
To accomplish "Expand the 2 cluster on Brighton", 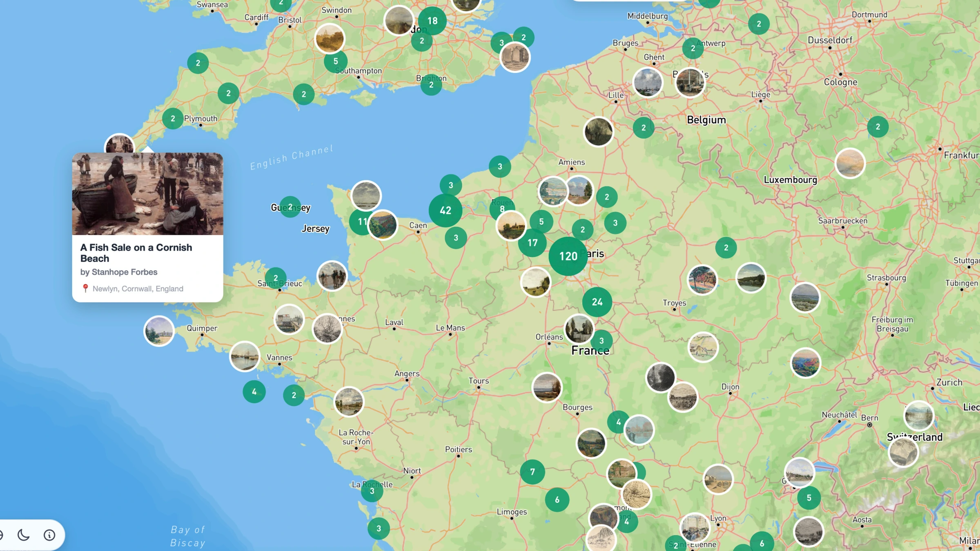I will click(431, 84).
